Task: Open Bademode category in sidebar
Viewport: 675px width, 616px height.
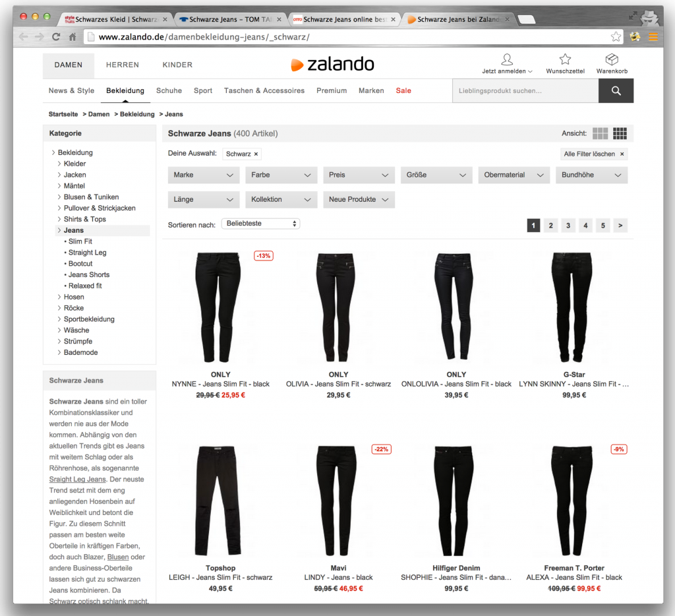Action: point(81,352)
